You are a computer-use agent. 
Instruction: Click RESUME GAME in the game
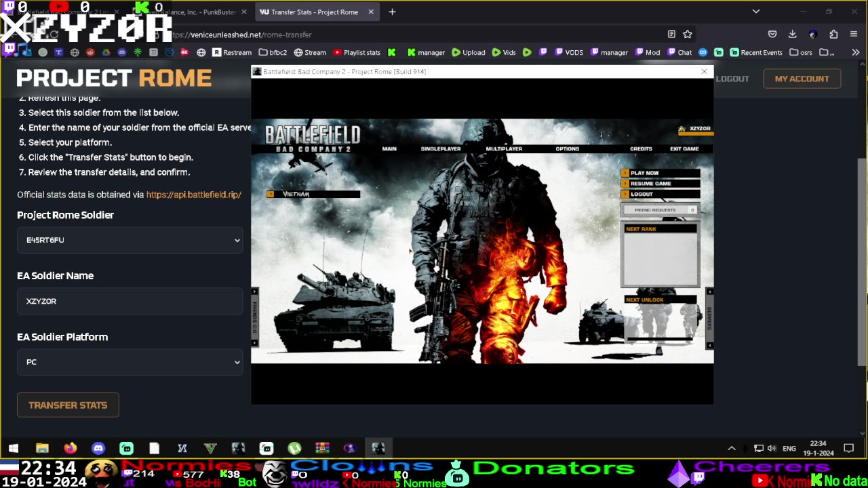[x=660, y=183]
